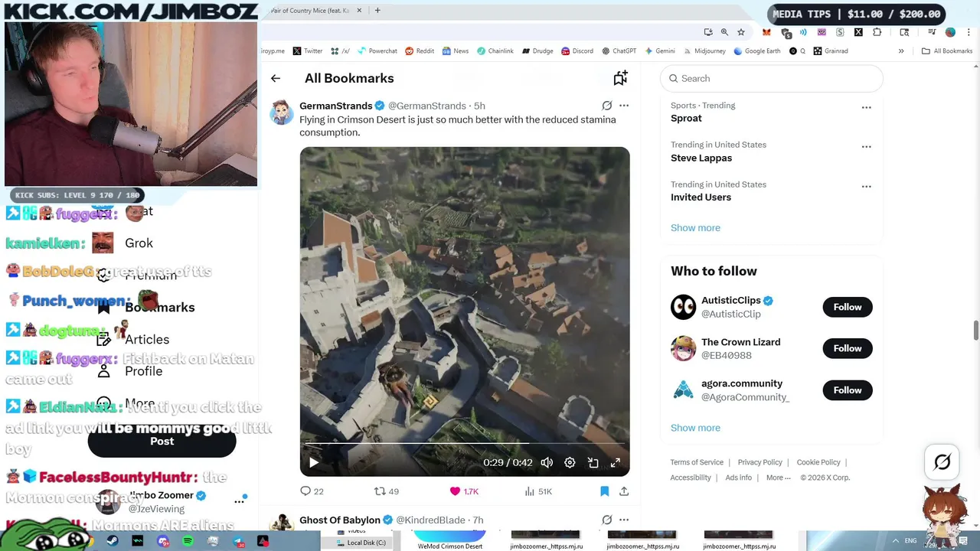Open Steam from the taskbar
This screenshot has height=551, width=980.
click(113, 541)
